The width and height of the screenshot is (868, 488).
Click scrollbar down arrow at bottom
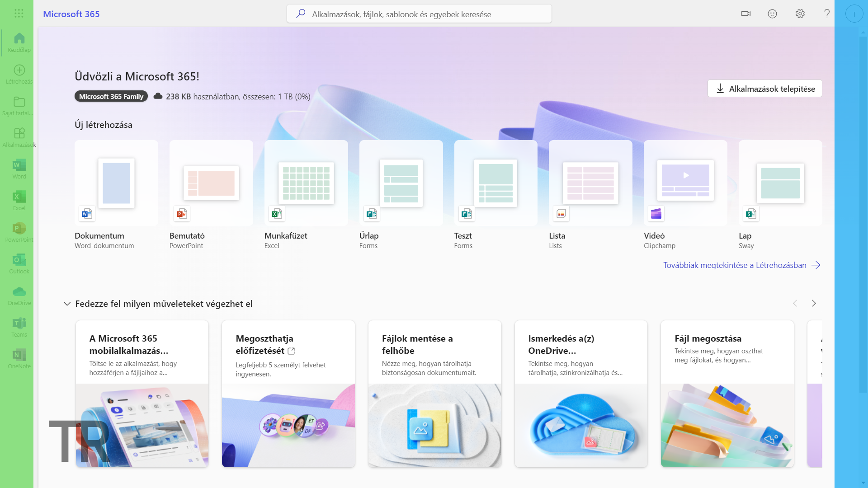863,483
